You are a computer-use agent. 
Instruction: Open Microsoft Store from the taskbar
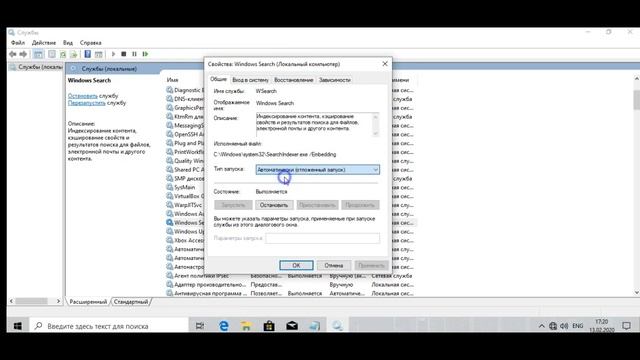269,326
